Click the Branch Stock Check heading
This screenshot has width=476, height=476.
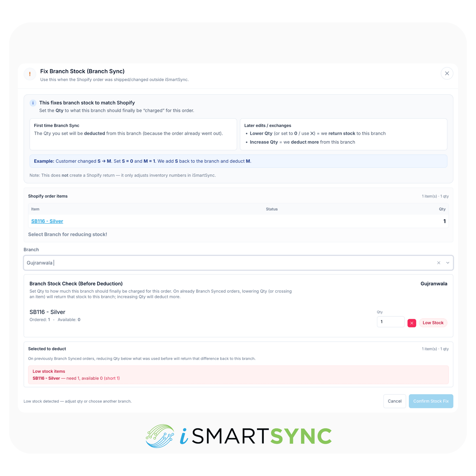pos(76,284)
